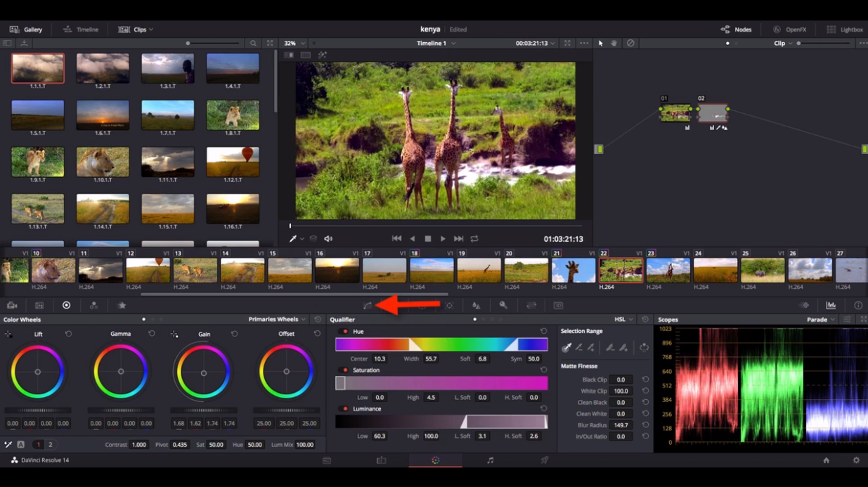Open the Blur palette icon
Screen dimensions: 868x487
point(476,306)
